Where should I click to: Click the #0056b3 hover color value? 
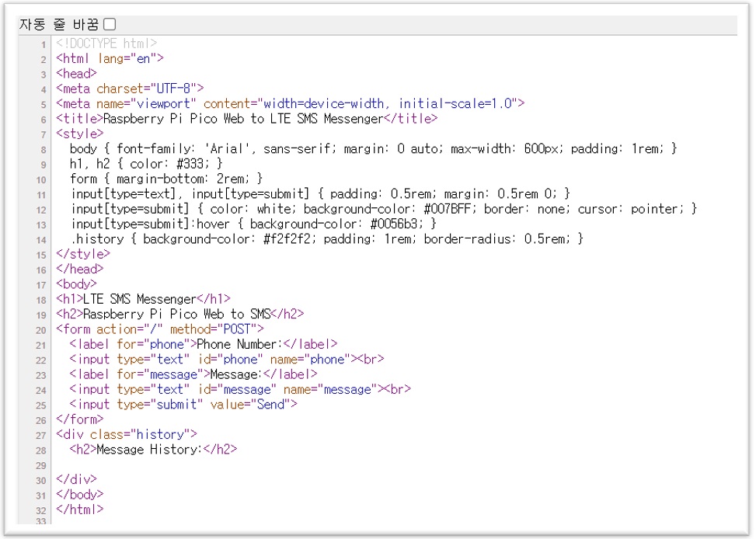point(397,224)
